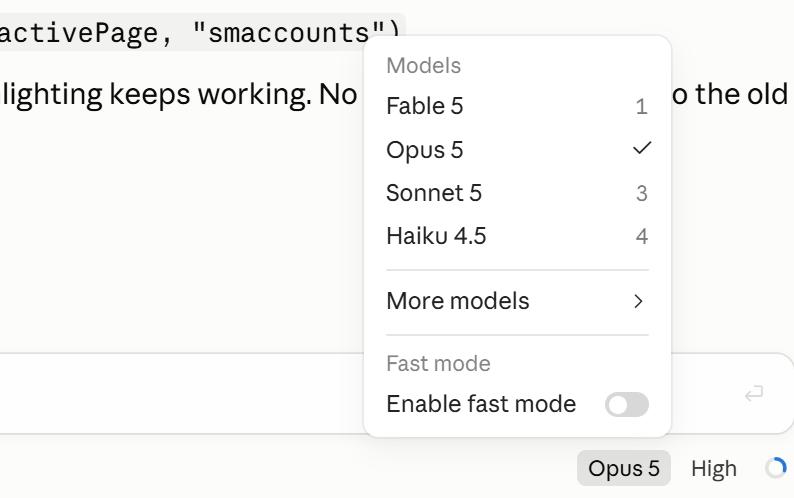Click shortcut number 1 beside Fable 5
The height and width of the screenshot is (498, 794).
tap(642, 107)
